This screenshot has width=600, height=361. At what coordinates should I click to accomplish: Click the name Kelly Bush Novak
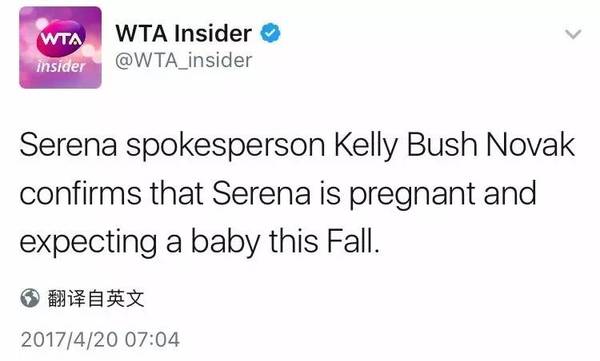(455, 146)
